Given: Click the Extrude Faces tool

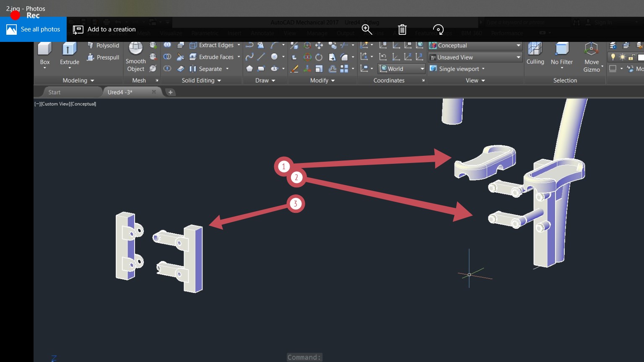Looking at the screenshot, I should click(212, 57).
